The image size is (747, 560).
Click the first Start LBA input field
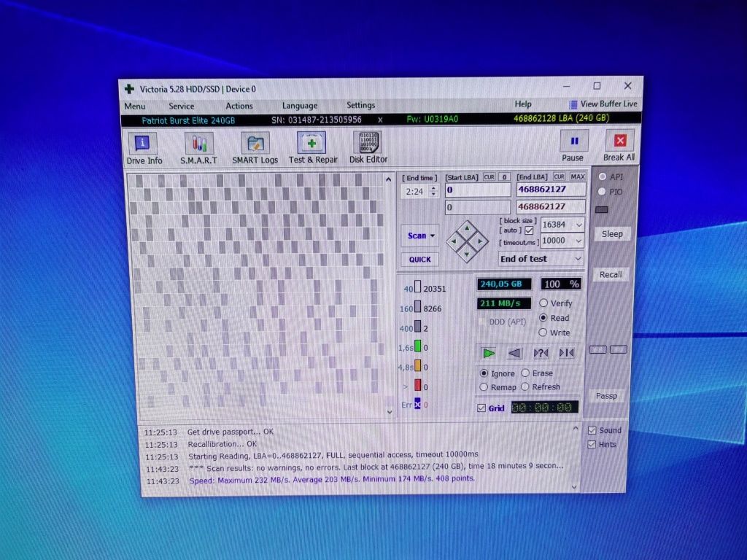[478, 190]
